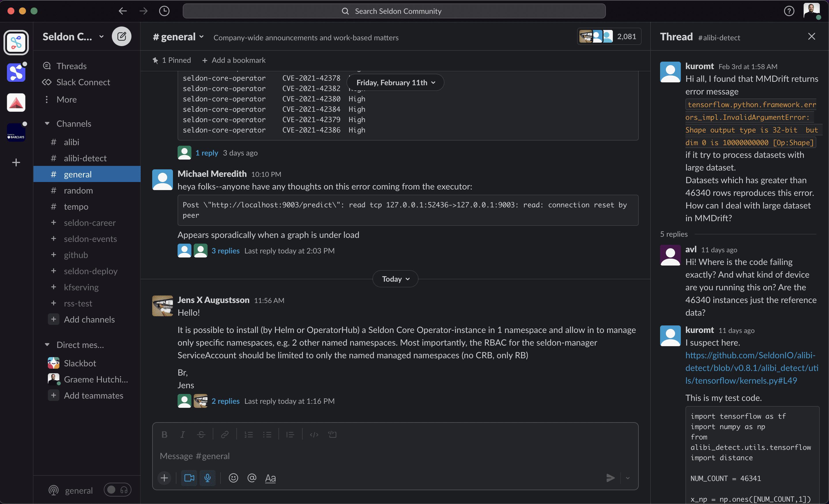Open the alibi-detect GitHub kernels.py link
829x504 pixels.
tap(752, 368)
